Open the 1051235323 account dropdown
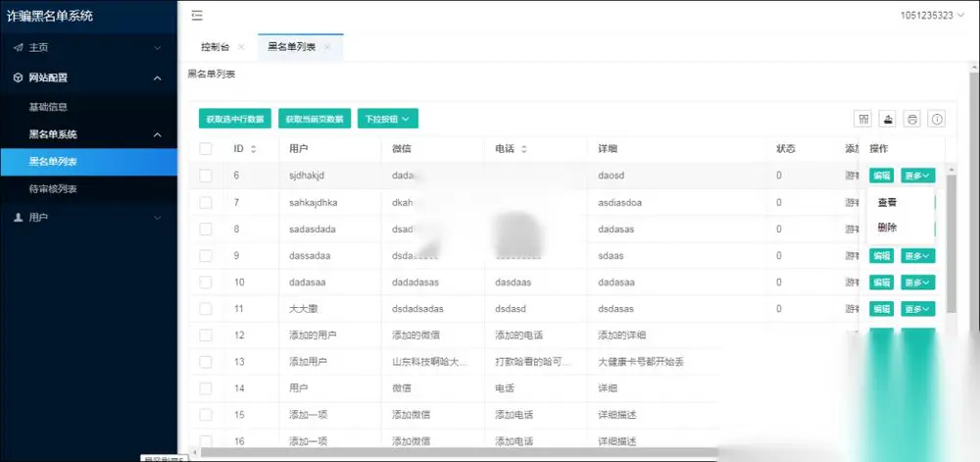Viewport: 980px width, 462px height. [932, 15]
